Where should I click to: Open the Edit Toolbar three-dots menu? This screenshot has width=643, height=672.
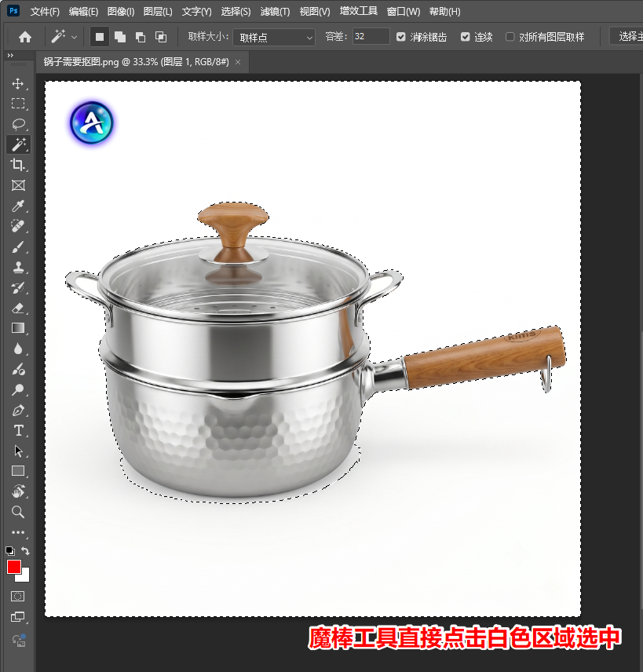tap(17, 532)
